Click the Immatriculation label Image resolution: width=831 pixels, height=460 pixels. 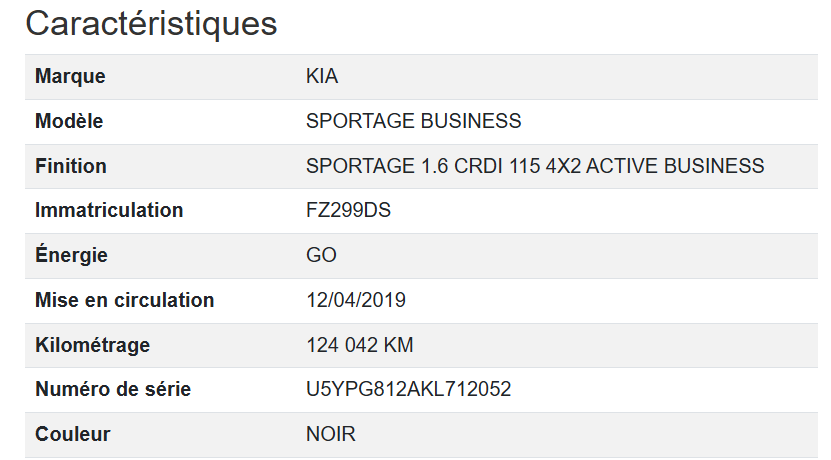(x=109, y=211)
